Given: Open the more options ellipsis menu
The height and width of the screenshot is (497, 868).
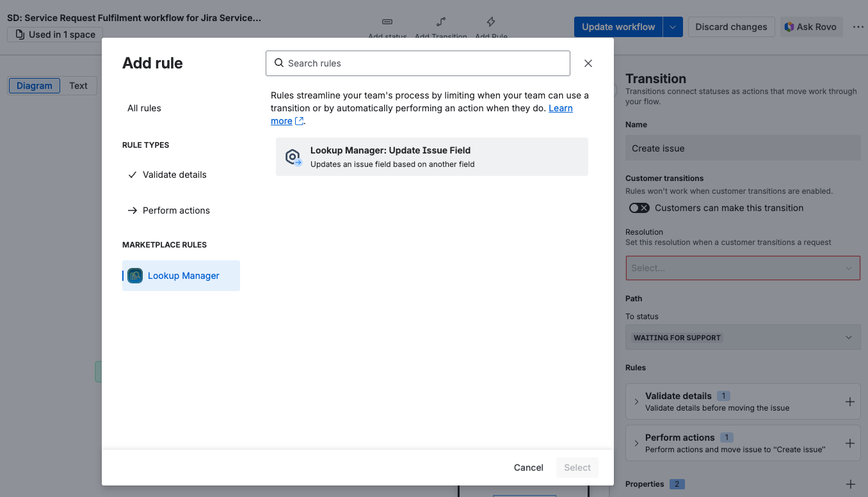Looking at the screenshot, I should coord(858,27).
